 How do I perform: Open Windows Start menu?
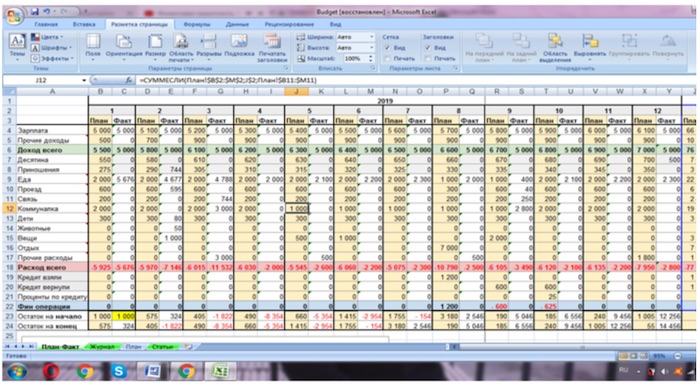click(x=17, y=371)
